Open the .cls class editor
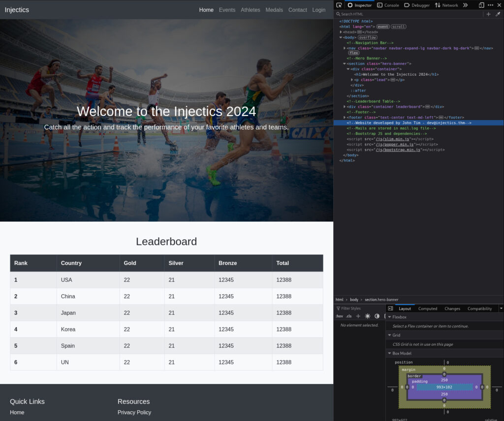Screen dimensions: 504x421 point(349,316)
